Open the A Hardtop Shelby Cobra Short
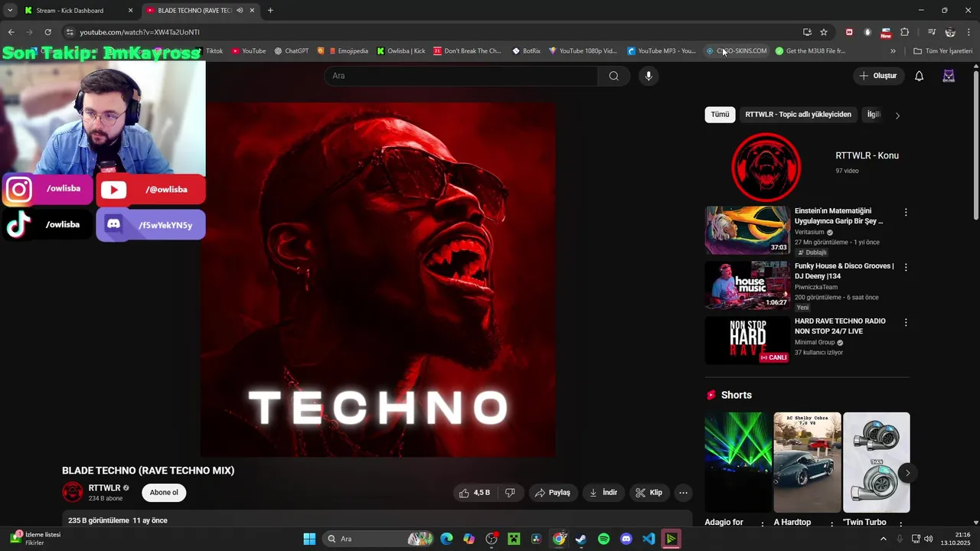This screenshot has height=551, width=980. tap(807, 462)
